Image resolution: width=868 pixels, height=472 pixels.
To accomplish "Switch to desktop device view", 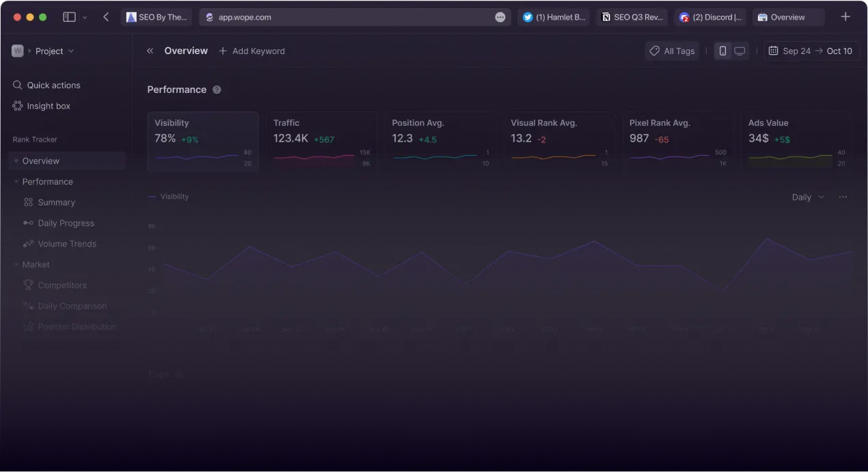I will tap(740, 51).
